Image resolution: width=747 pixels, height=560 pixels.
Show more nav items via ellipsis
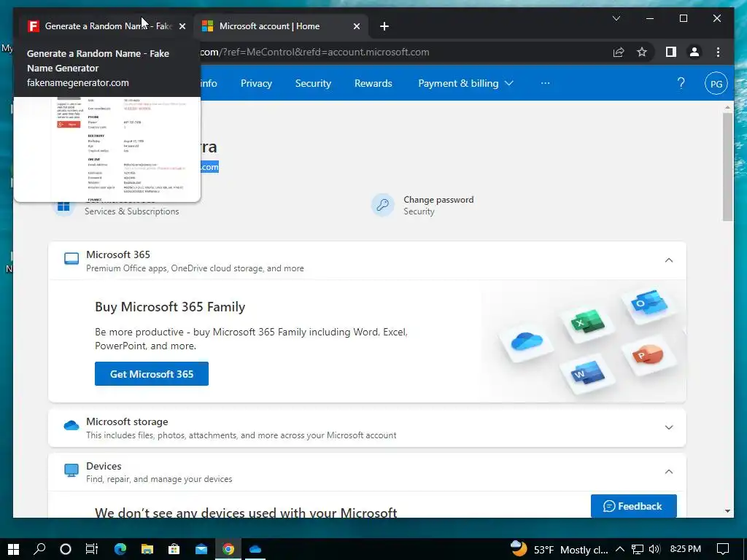coord(546,83)
